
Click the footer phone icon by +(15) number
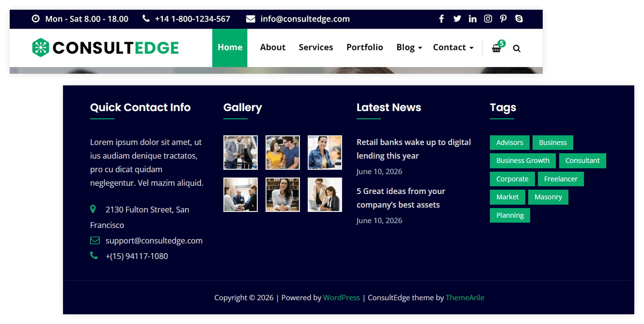[x=94, y=255]
